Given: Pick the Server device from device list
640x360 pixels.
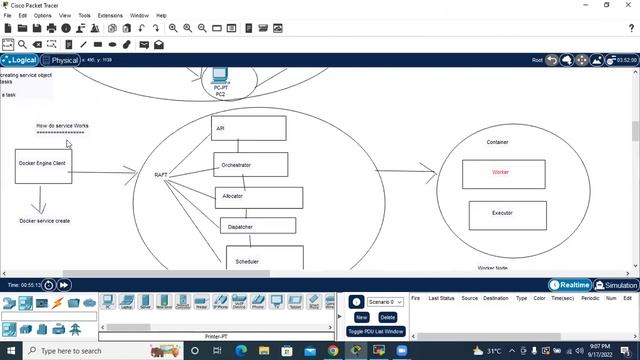Looking at the screenshot, I should (145, 302).
